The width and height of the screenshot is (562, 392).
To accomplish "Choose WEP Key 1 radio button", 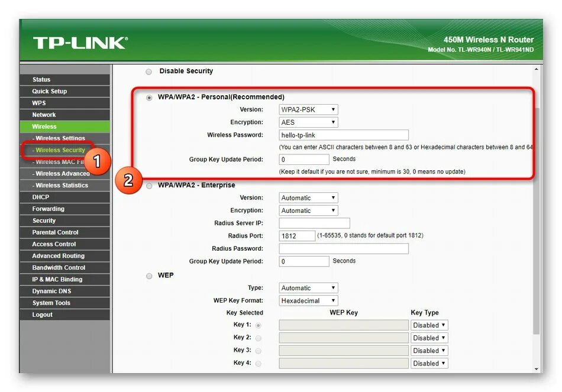I will pyautogui.click(x=258, y=325).
